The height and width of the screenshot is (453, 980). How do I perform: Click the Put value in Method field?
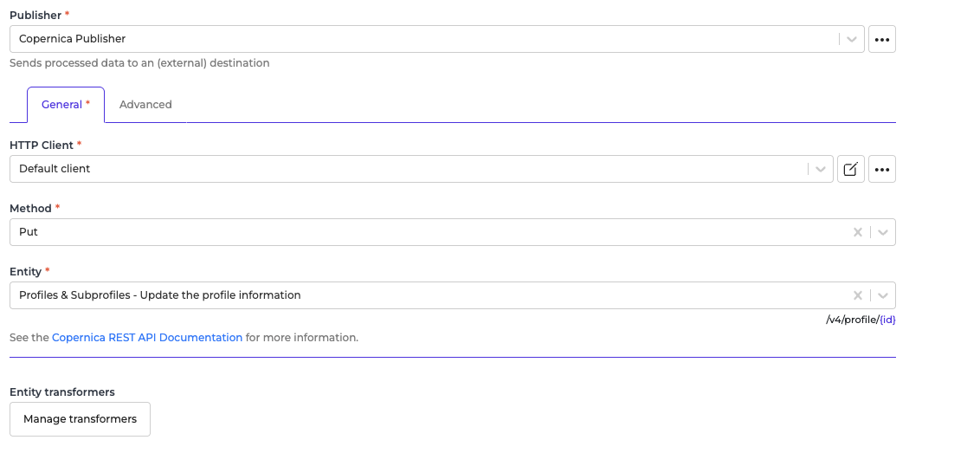[29, 232]
